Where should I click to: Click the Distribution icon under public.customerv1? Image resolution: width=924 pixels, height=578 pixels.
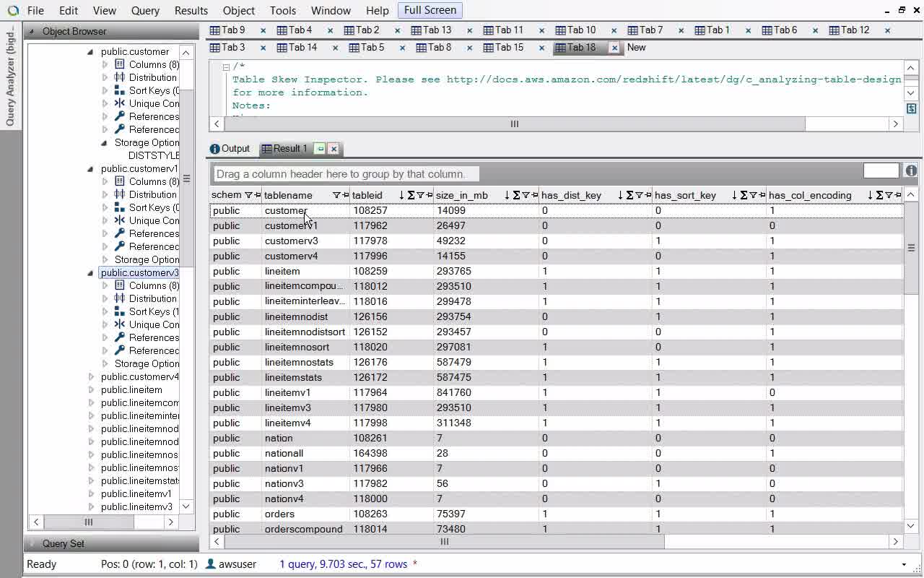[x=120, y=194]
